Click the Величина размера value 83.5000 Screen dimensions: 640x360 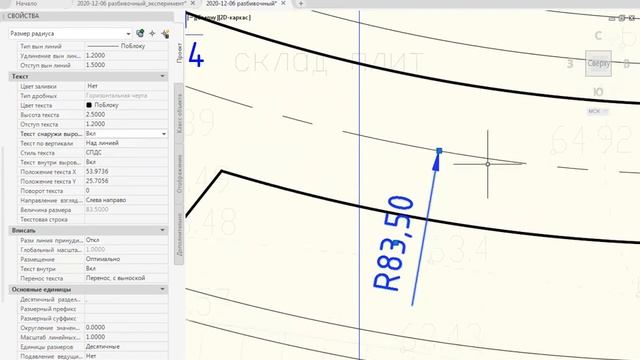[x=126, y=210]
